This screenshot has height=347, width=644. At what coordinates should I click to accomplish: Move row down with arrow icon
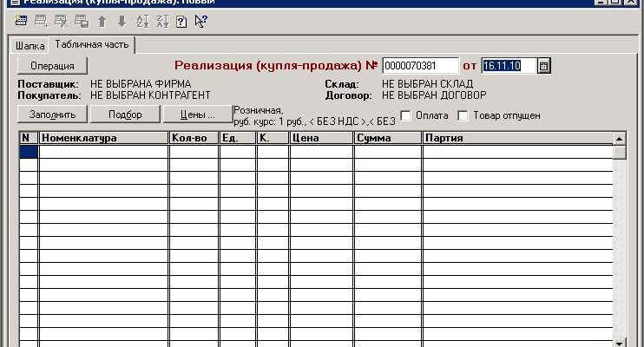(x=122, y=22)
